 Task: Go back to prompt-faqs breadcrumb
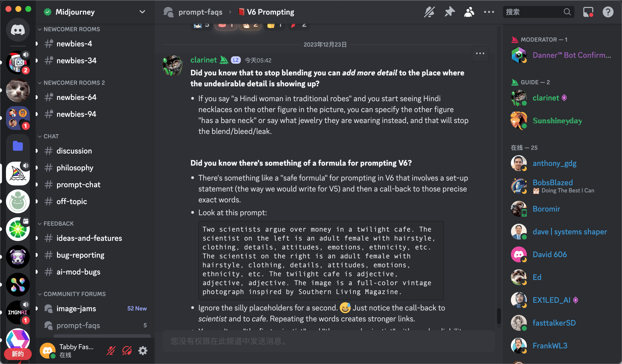(x=200, y=12)
